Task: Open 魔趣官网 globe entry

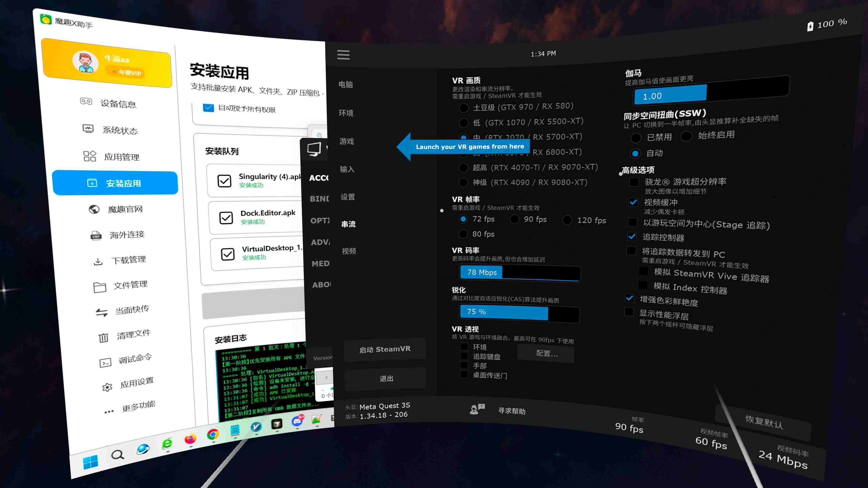Action: click(x=116, y=209)
